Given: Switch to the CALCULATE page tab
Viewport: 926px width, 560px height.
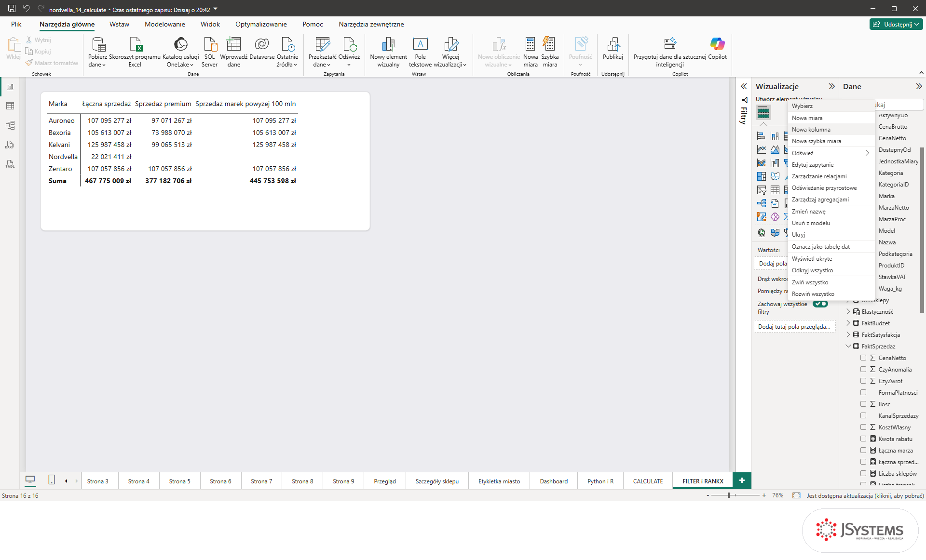Looking at the screenshot, I should click(648, 481).
